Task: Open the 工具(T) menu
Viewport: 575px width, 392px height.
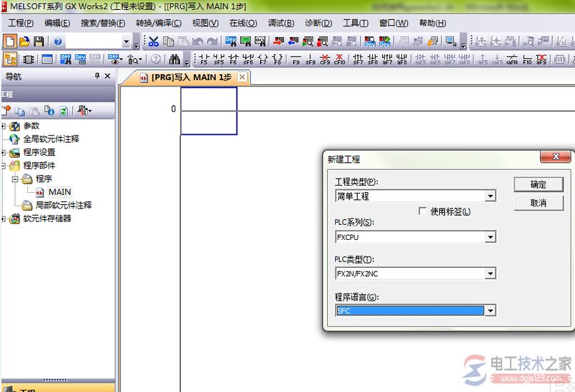Action: pos(355,23)
